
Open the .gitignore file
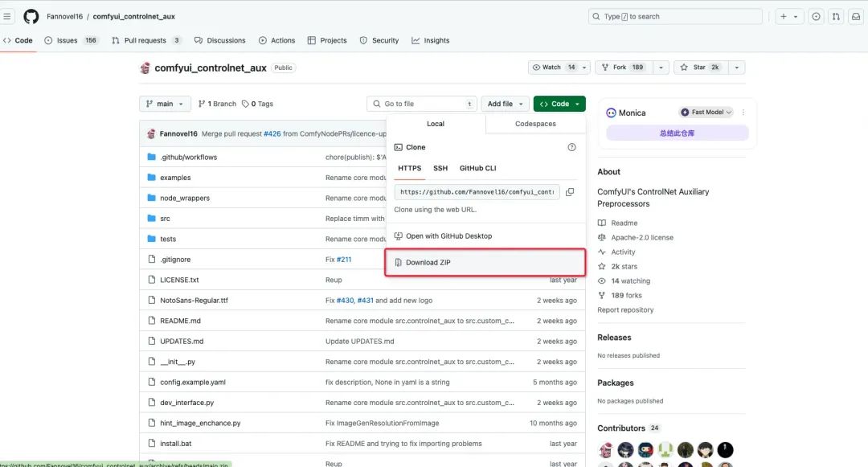click(x=175, y=260)
